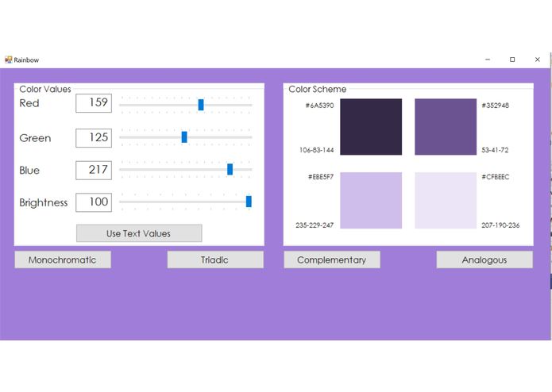Click the Blue slider thumb
The height and width of the screenshot is (392, 552).
coord(230,169)
